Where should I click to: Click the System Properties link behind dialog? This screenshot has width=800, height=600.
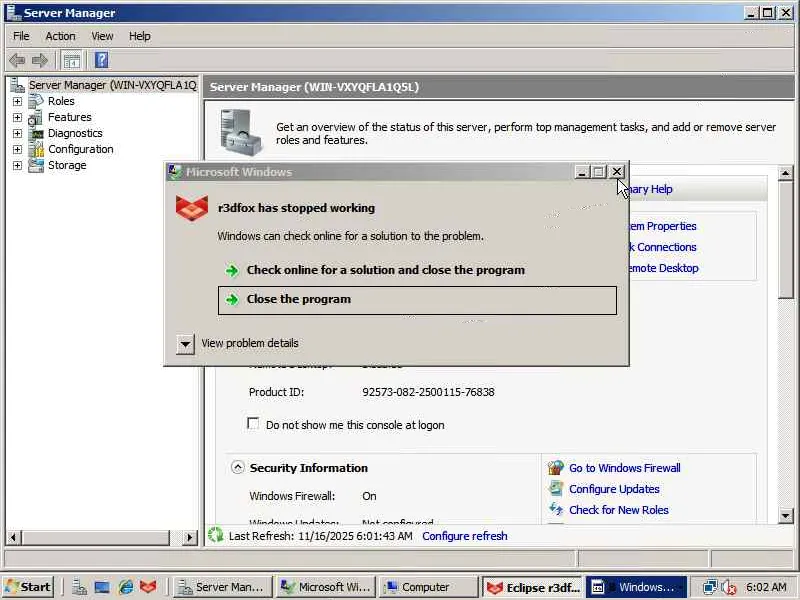point(663,226)
